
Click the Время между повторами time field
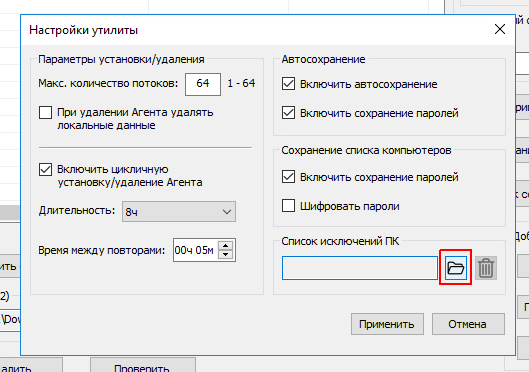coord(196,250)
